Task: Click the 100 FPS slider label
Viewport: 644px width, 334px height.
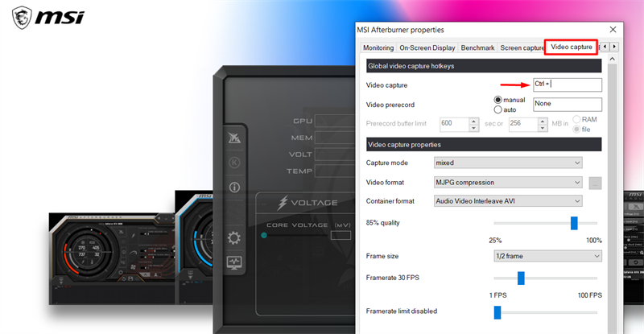Action: [590, 295]
